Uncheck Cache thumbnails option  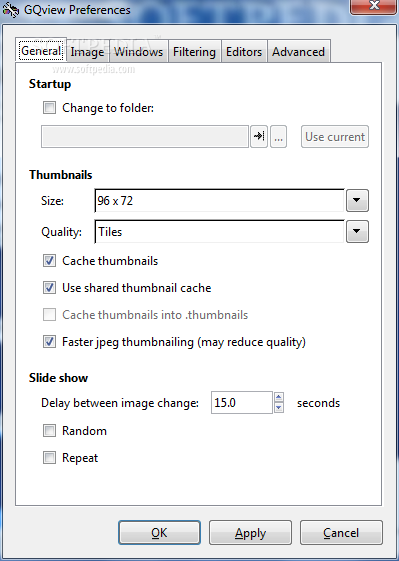(x=49, y=261)
